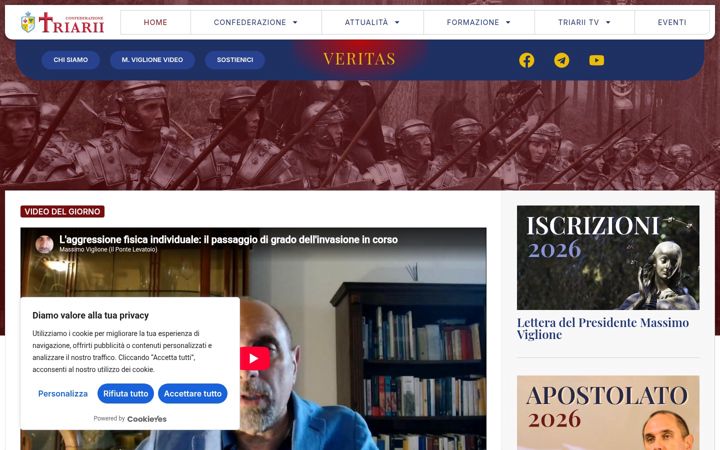Click the Massimo Viglione (Il Ponte Levatoio) channel name
Viewport: 720px width, 450px height.
108,250
